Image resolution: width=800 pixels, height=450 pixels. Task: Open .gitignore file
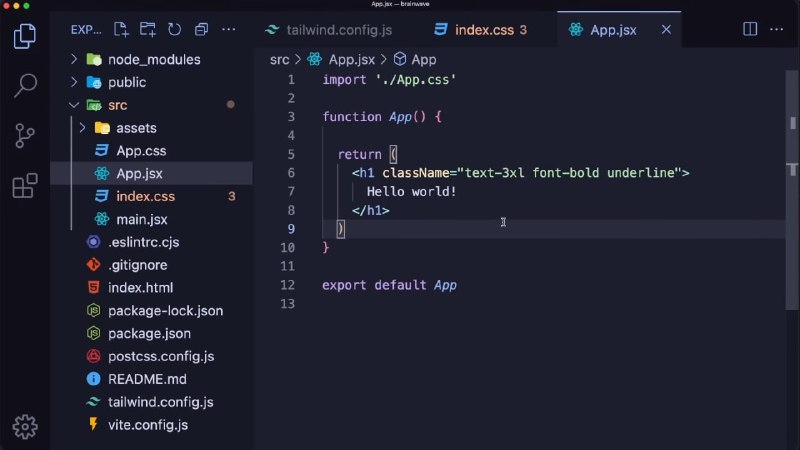tap(151, 265)
